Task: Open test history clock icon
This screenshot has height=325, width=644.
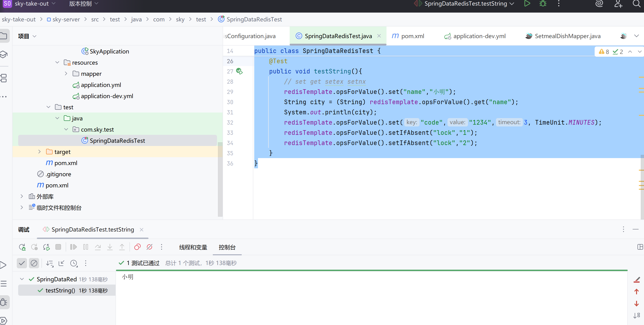Action: click(x=74, y=263)
